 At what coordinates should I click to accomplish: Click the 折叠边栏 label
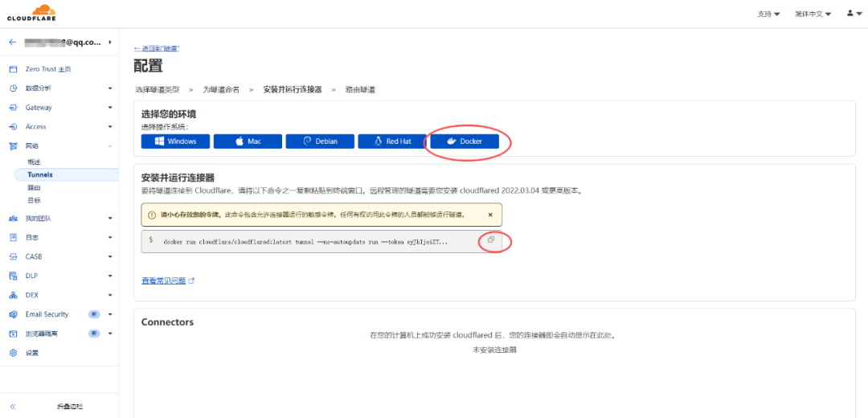[70, 407]
